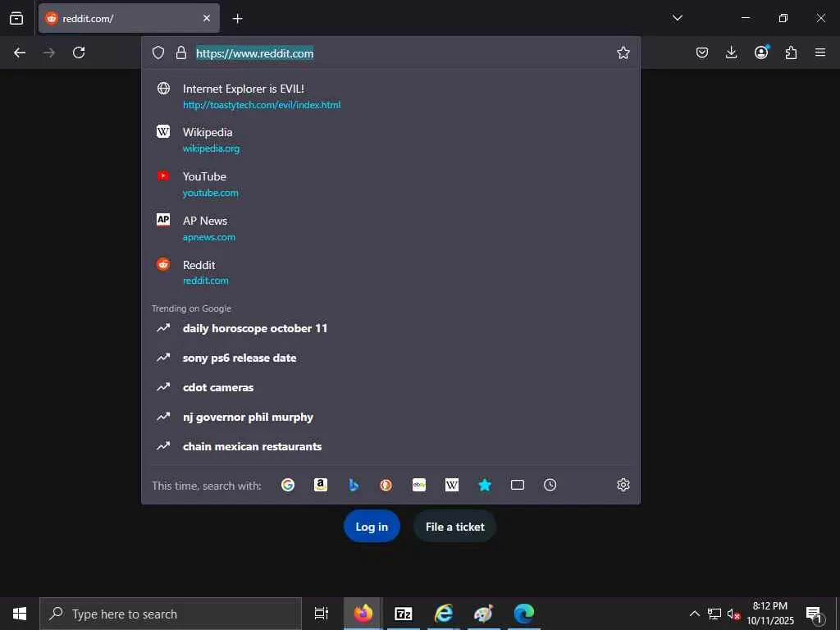The height and width of the screenshot is (630, 840).
Task: Click the File a ticket button
Action: tap(454, 526)
